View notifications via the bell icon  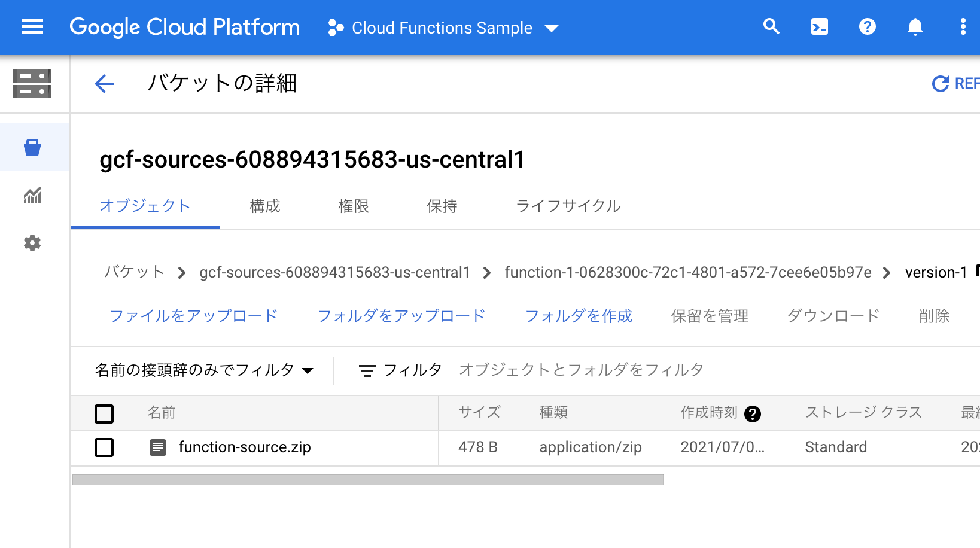(x=915, y=27)
